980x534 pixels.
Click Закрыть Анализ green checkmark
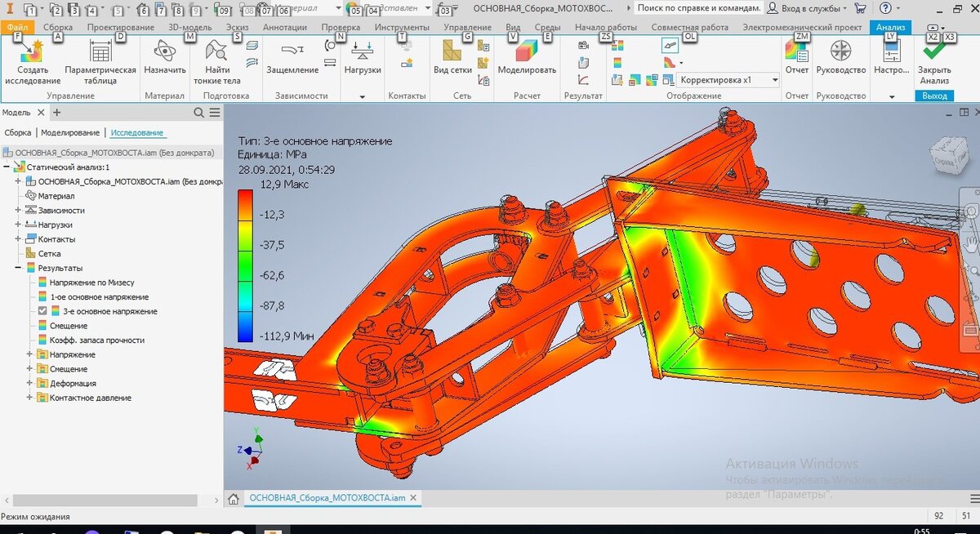point(933,50)
